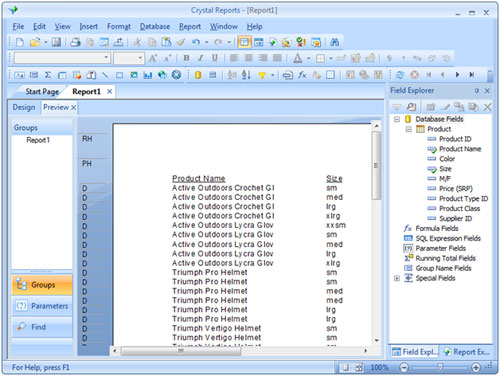Image resolution: width=500 pixels, height=376 pixels.
Task: Click the Paste clipboard icon
Action: [166, 42]
